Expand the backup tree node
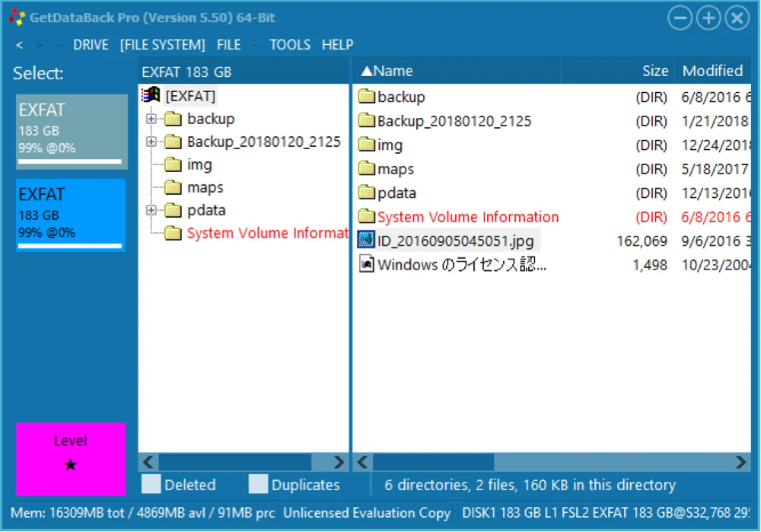The height and width of the screenshot is (532, 761). [x=151, y=119]
